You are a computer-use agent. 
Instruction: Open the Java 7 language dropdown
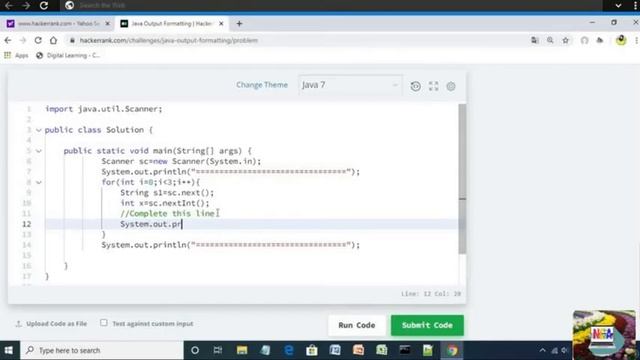[x=350, y=85]
